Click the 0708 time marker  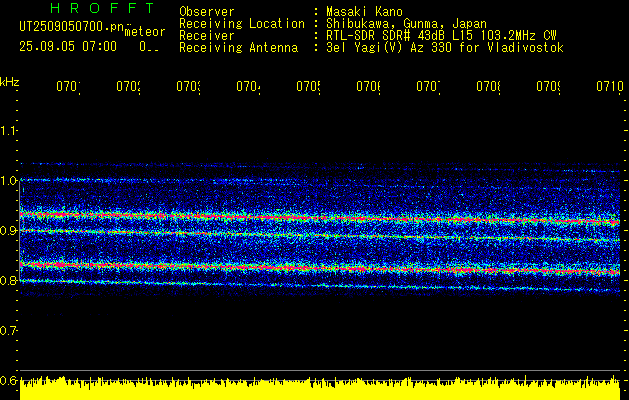point(489,87)
